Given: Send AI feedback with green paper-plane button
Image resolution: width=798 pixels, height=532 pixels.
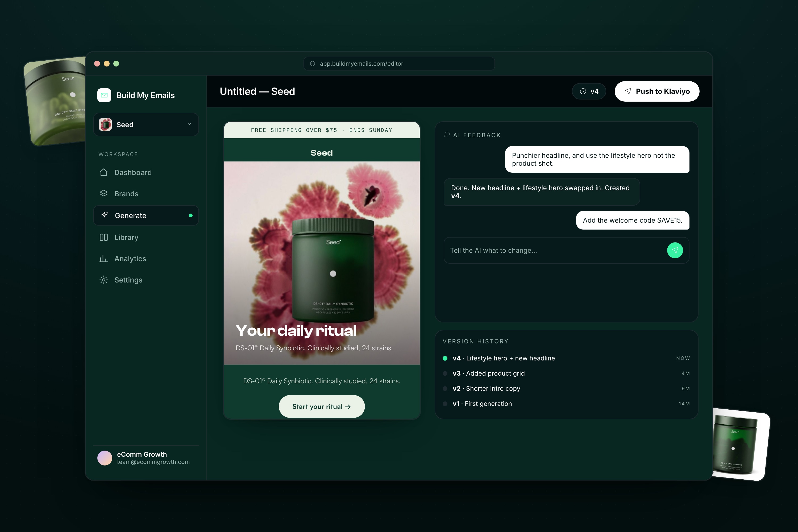Looking at the screenshot, I should (675, 250).
